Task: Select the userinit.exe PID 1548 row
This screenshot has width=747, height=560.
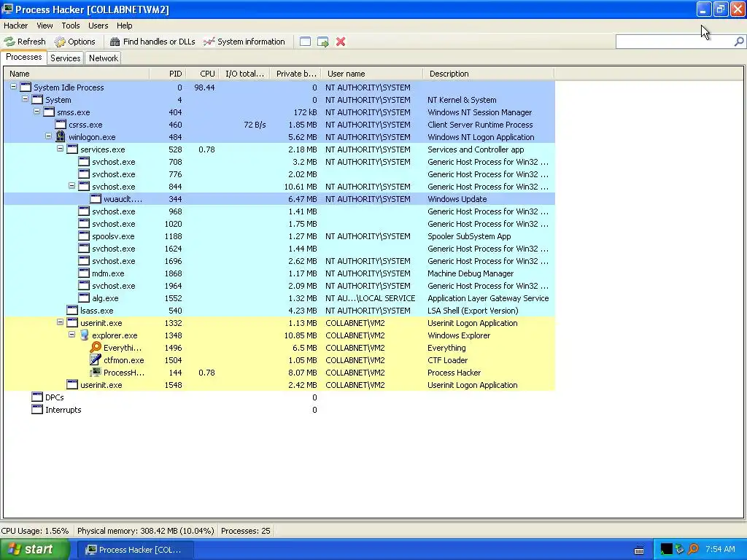Action: coord(279,385)
